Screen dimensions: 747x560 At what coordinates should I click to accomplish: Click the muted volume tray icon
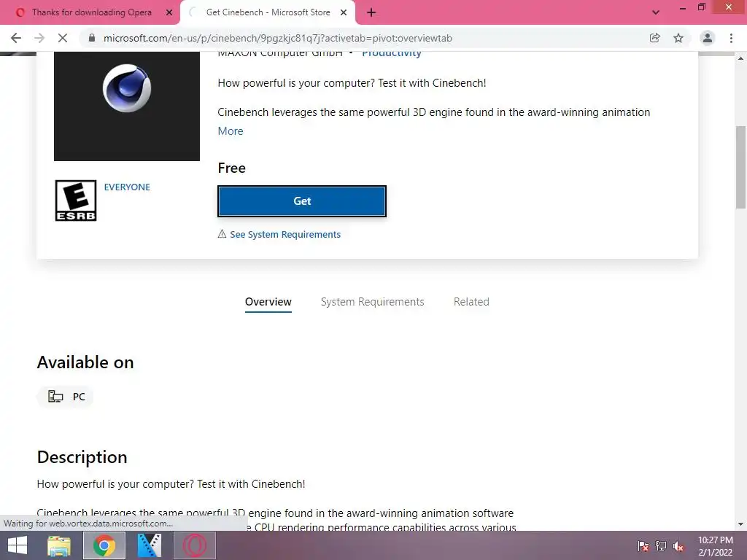678,546
